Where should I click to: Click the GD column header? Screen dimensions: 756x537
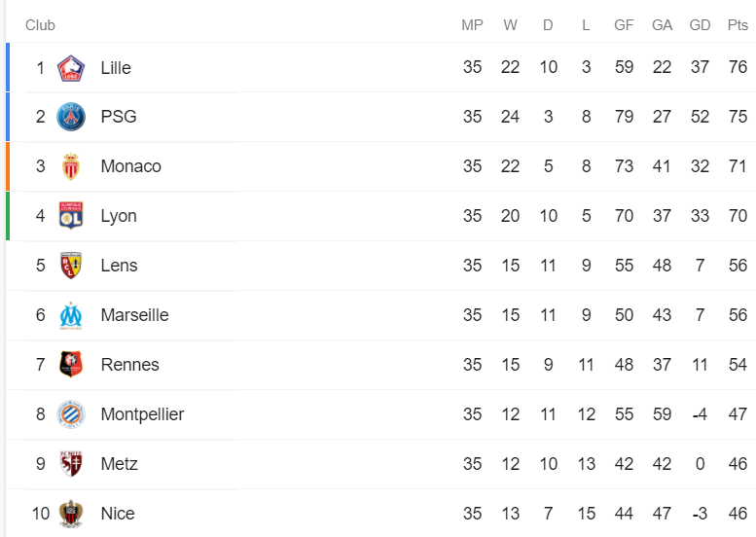[700, 25]
